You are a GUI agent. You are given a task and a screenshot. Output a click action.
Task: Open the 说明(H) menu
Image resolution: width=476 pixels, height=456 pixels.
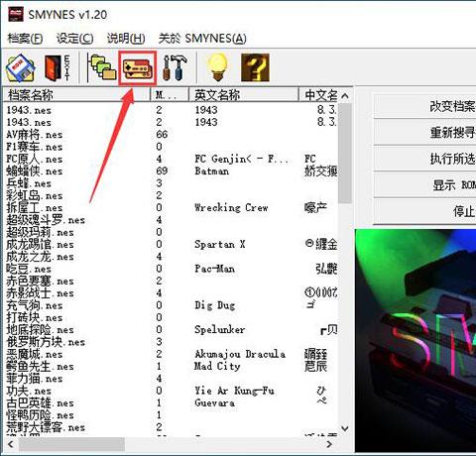click(x=126, y=39)
